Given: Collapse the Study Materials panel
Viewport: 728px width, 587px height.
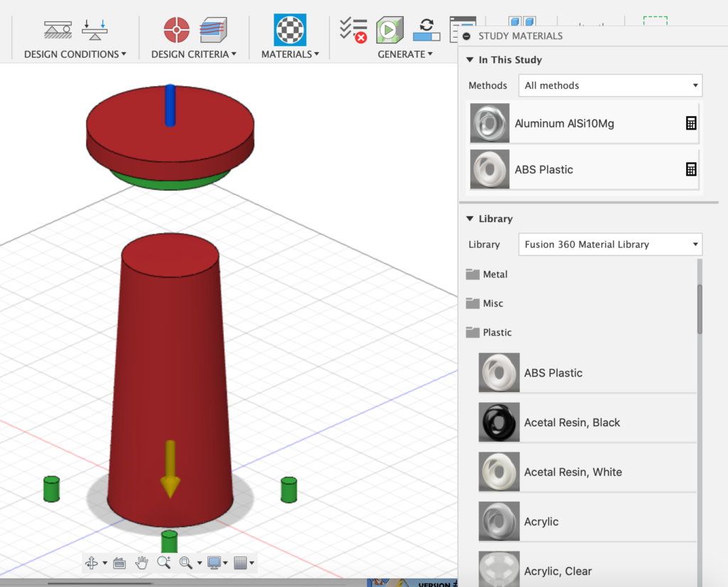Looking at the screenshot, I should (466, 36).
